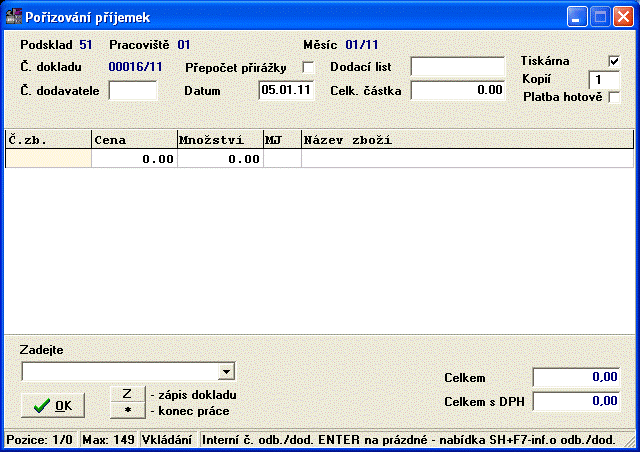
Task: Click the Celkem s DPH total field
Action: point(576,401)
